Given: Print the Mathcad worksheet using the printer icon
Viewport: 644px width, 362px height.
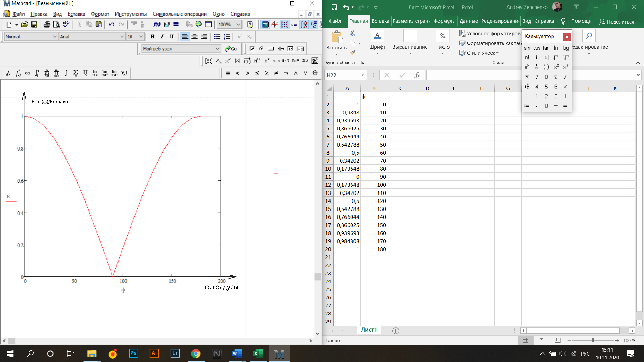Looking at the screenshot, I should 47,24.
